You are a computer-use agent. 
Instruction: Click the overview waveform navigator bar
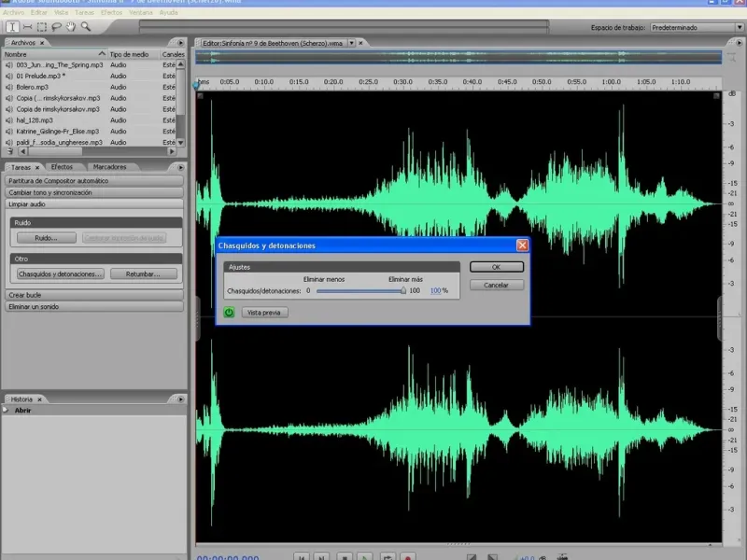tap(458, 57)
